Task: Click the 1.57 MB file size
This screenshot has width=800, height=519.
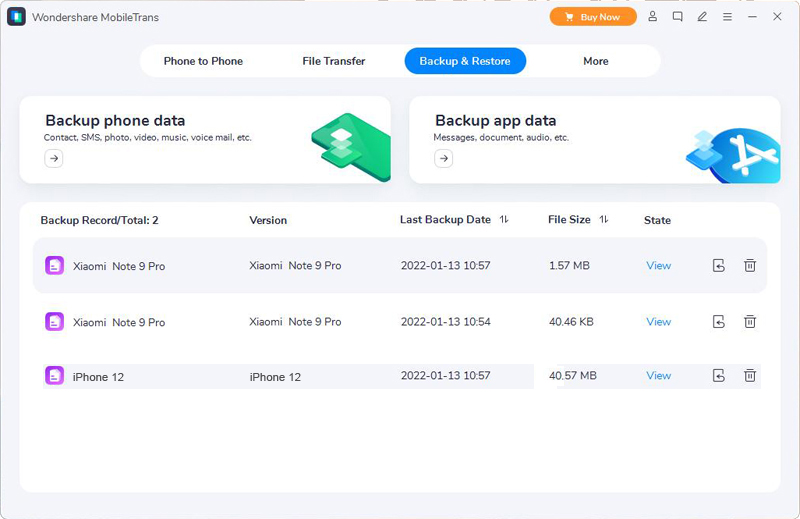Action: click(569, 265)
